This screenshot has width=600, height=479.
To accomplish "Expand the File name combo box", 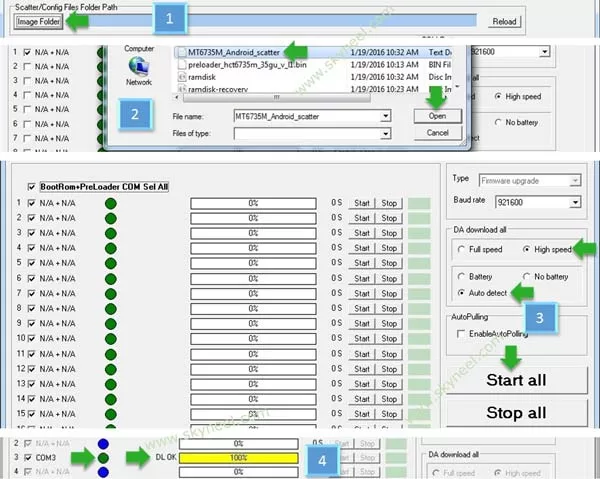I will 386,116.
